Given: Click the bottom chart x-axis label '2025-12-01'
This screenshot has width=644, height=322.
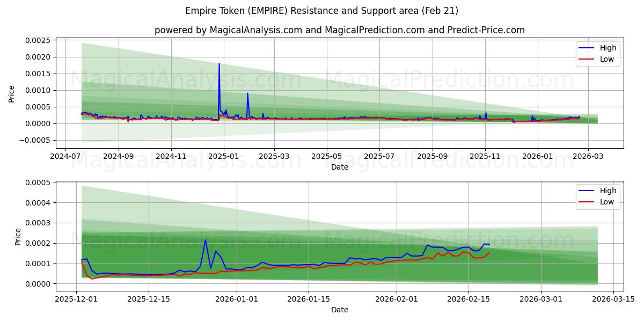Looking at the screenshot, I should point(77,298).
